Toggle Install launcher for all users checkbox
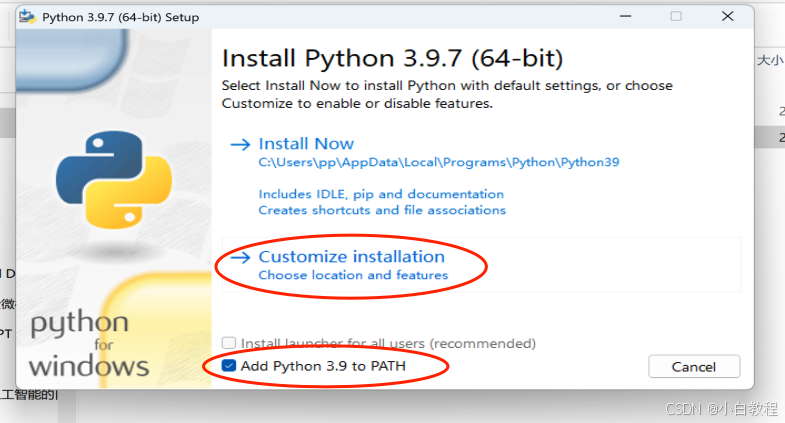Viewport: 785px width, 423px height. tap(229, 343)
